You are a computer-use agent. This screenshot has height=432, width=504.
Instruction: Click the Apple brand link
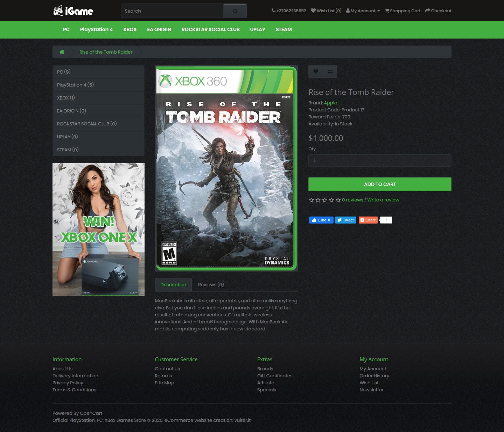[330, 103]
